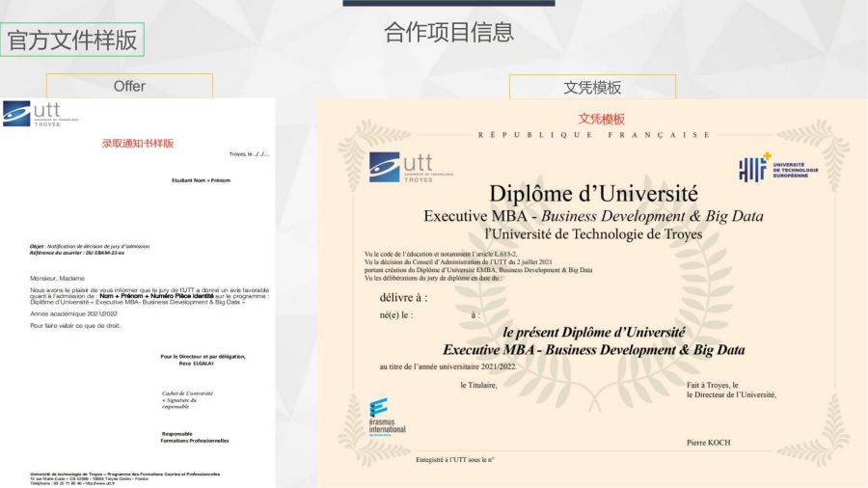Viewport: 868px width, 488px height.
Task: Click the 官方文件样版 label box
Action: point(72,40)
